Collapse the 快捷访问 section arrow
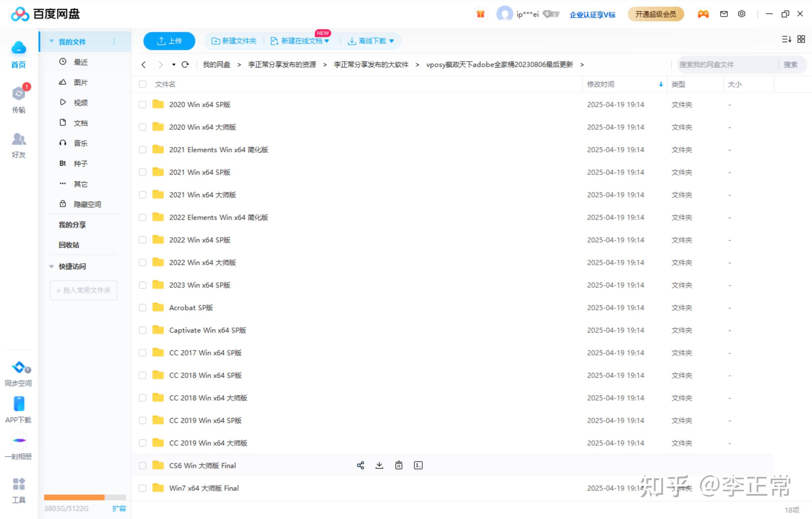The height and width of the screenshot is (519, 812). pyautogui.click(x=52, y=266)
